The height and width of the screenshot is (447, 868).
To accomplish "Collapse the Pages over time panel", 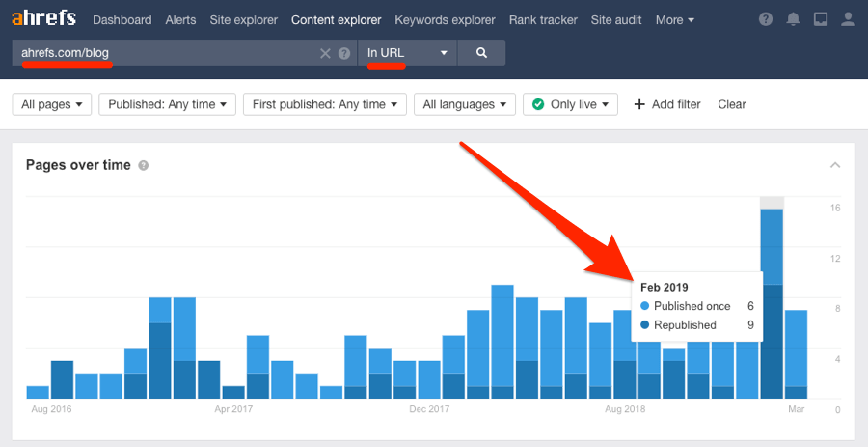I will tap(835, 164).
